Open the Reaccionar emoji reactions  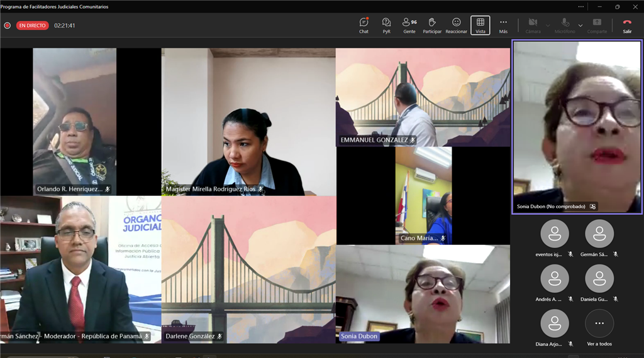click(x=457, y=25)
